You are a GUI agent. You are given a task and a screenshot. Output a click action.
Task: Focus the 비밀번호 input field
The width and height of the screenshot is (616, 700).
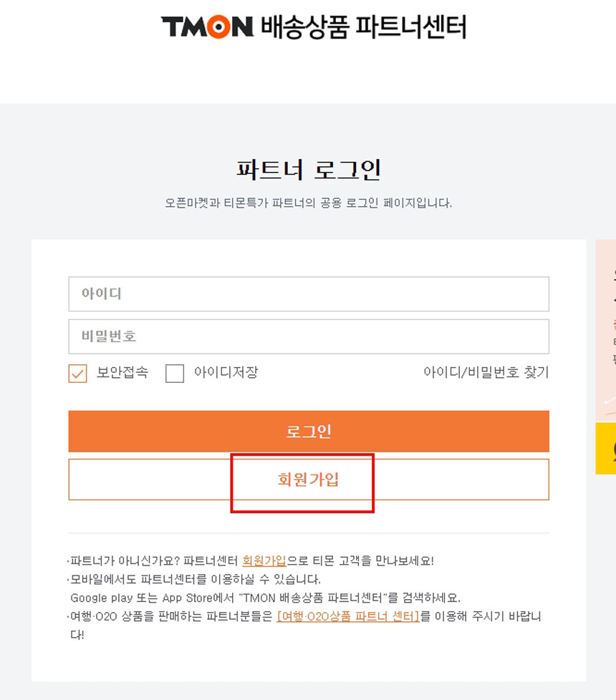coord(309,336)
